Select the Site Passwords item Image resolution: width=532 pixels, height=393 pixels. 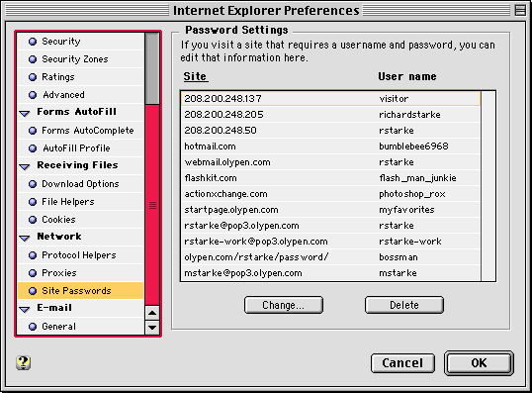click(x=81, y=291)
